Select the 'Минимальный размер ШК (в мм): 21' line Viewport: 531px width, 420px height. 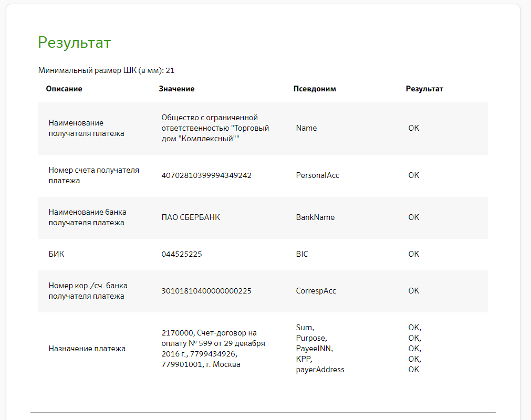tap(106, 70)
